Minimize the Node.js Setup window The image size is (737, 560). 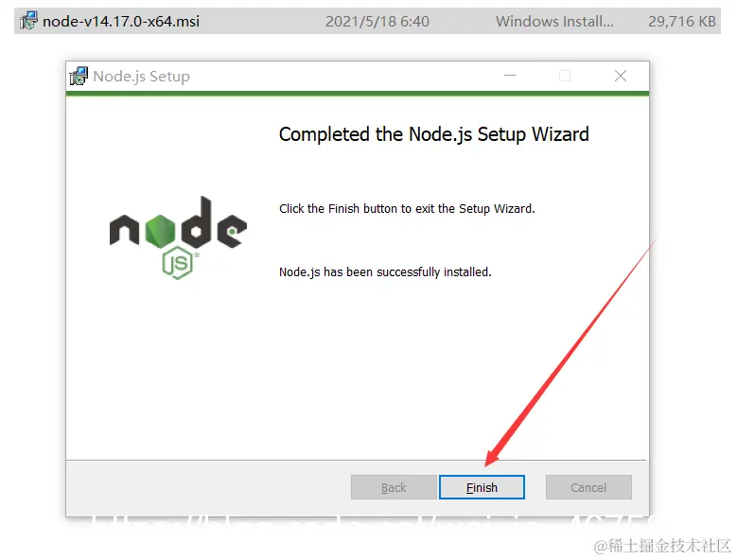click(x=510, y=76)
